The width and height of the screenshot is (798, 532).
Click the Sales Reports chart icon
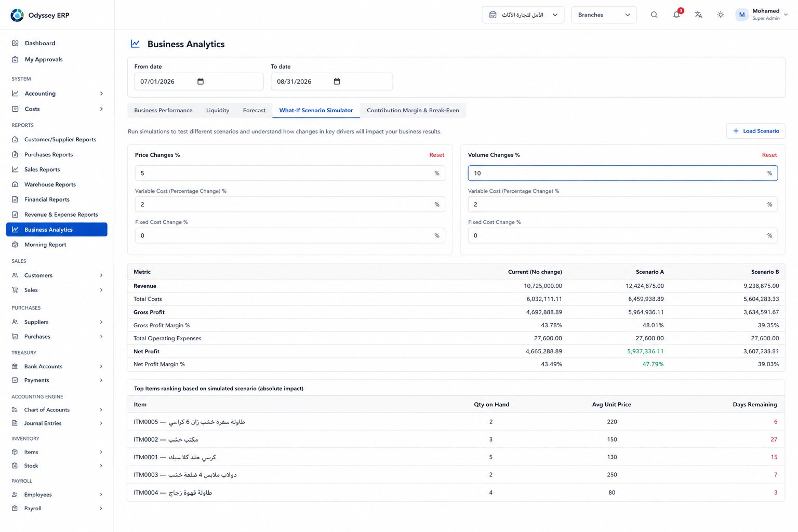15,169
